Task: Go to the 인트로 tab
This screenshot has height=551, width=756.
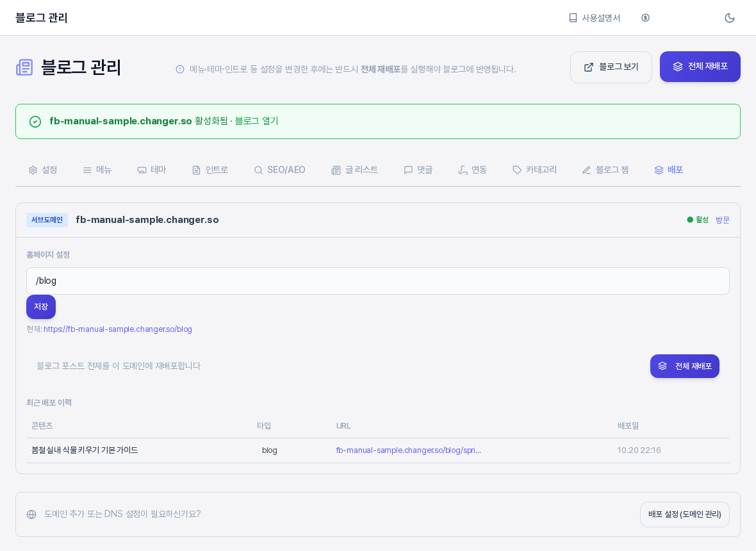Action: click(210, 170)
